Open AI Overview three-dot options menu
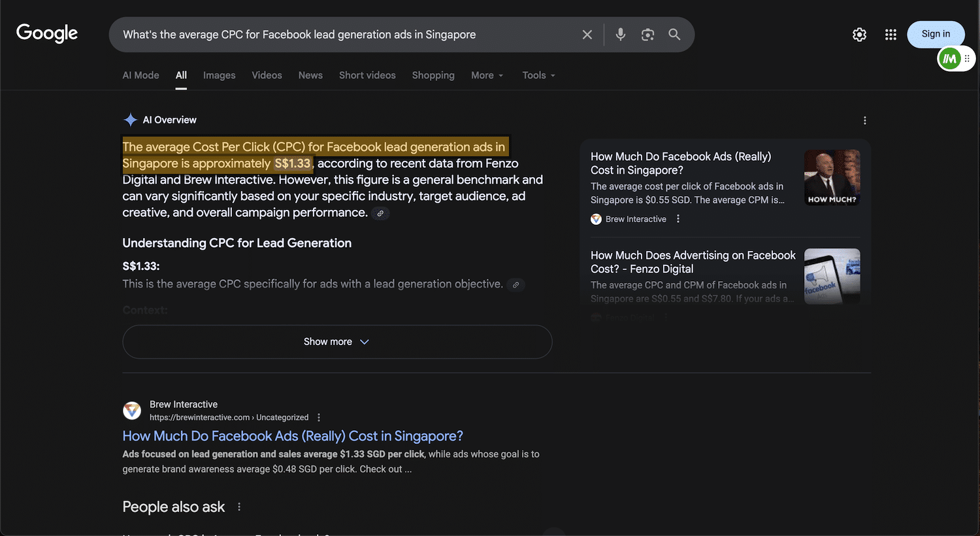 pos(864,120)
